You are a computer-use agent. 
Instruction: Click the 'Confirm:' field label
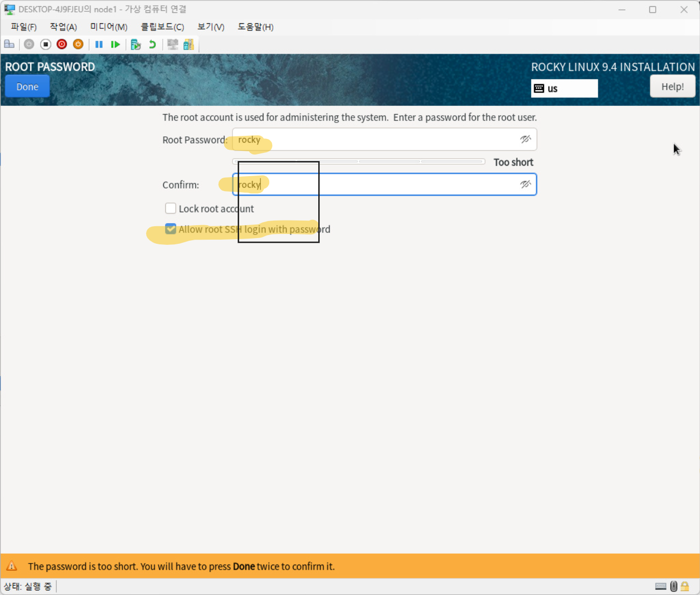tap(181, 185)
